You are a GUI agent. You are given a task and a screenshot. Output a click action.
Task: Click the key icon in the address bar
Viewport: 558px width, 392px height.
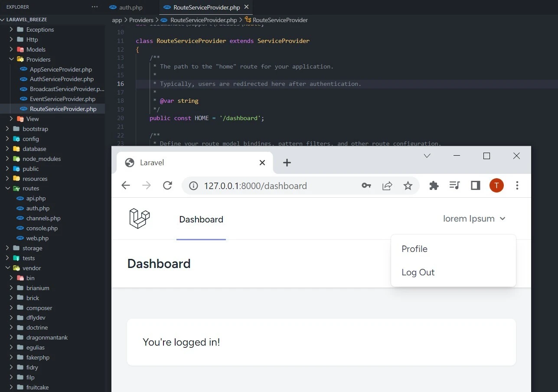[x=366, y=185]
